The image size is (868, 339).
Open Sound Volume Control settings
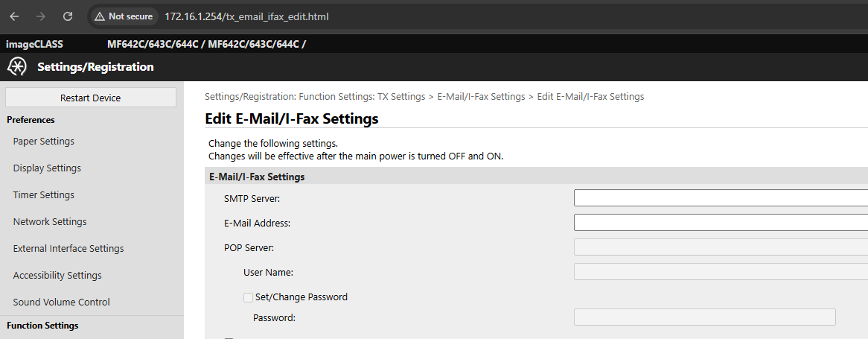pos(62,302)
